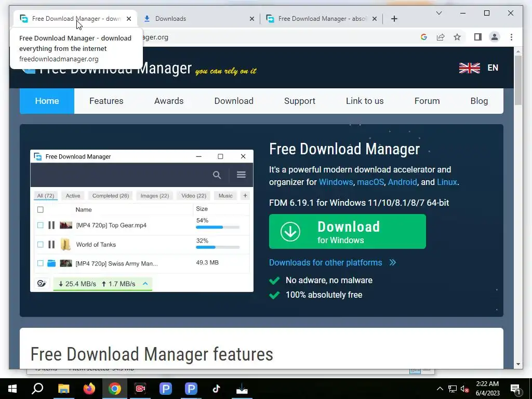
Task: Follow the Linux link
Action: click(x=447, y=182)
